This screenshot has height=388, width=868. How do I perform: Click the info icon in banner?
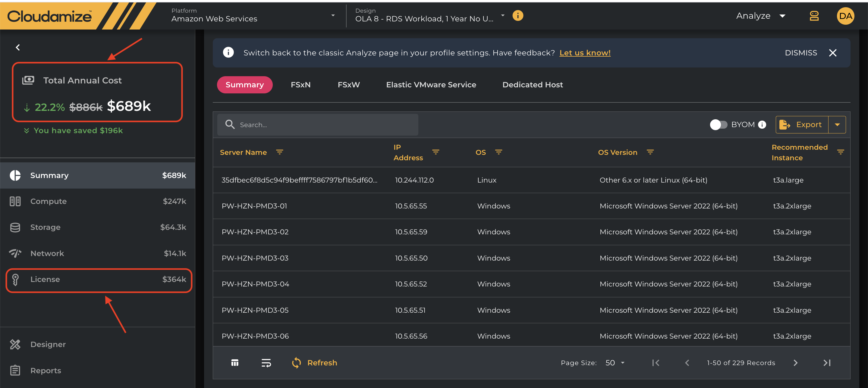pyautogui.click(x=228, y=52)
